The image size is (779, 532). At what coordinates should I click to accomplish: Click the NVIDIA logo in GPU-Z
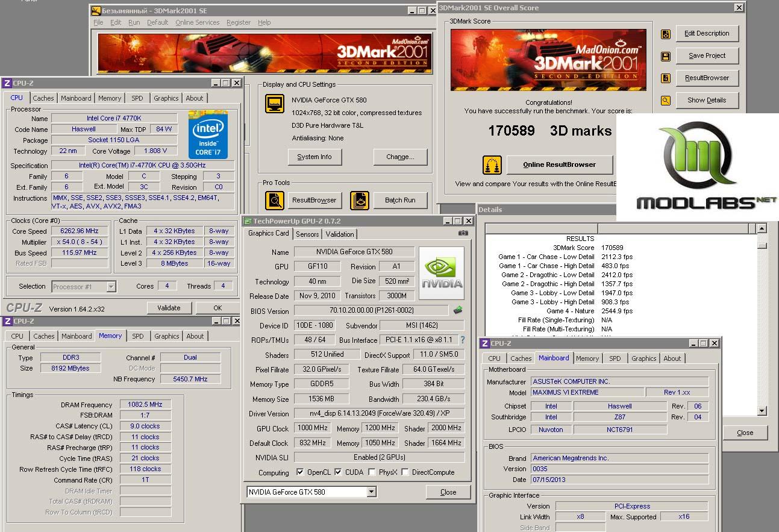[x=442, y=273]
